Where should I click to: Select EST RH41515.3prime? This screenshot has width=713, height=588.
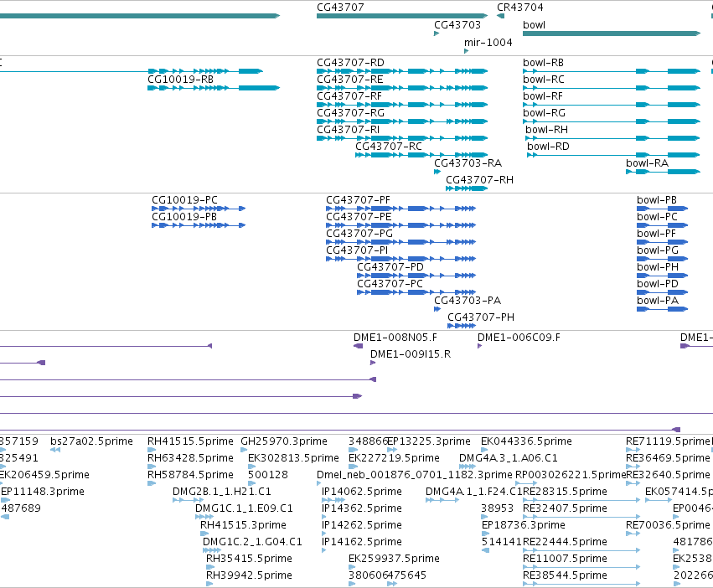204,534
